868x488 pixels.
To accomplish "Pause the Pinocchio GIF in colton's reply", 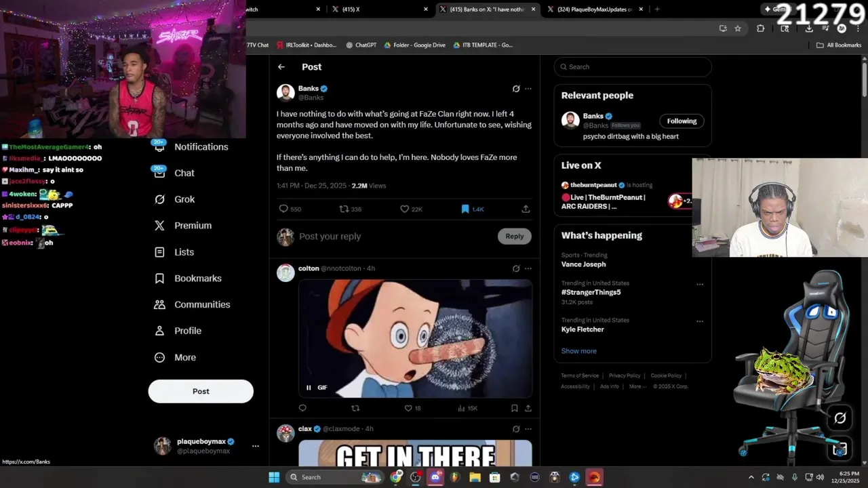I will (309, 388).
